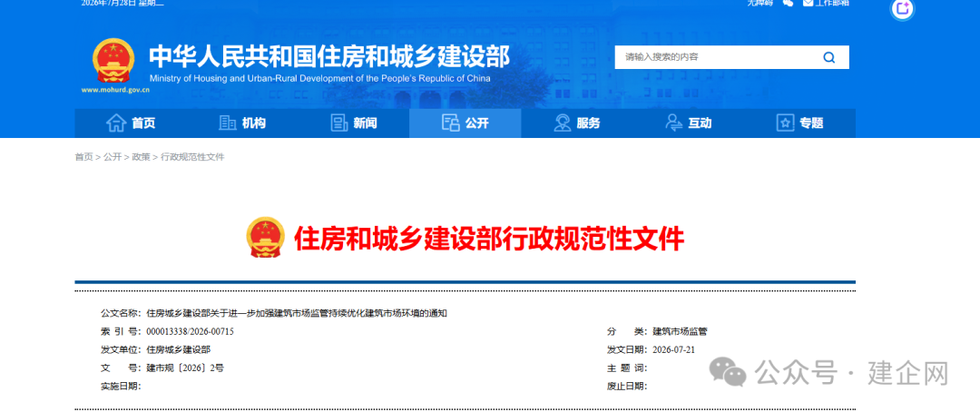Go to 政策 in the breadcrumb
This screenshot has height=412, width=980.
pyautogui.click(x=141, y=157)
